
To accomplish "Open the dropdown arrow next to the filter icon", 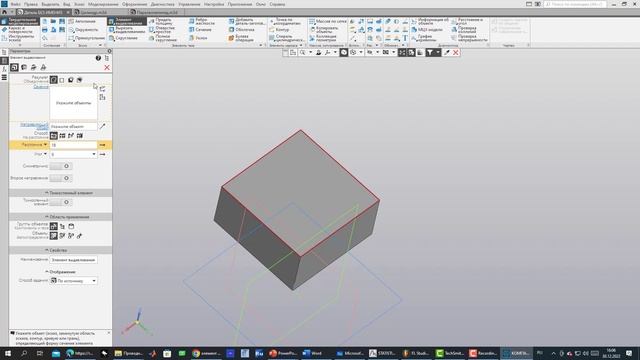I will 438,53.
